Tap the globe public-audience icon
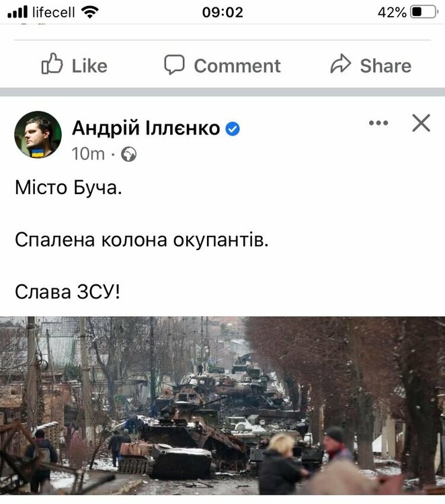The width and height of the screenshot is (445, 504). (128, 155)
